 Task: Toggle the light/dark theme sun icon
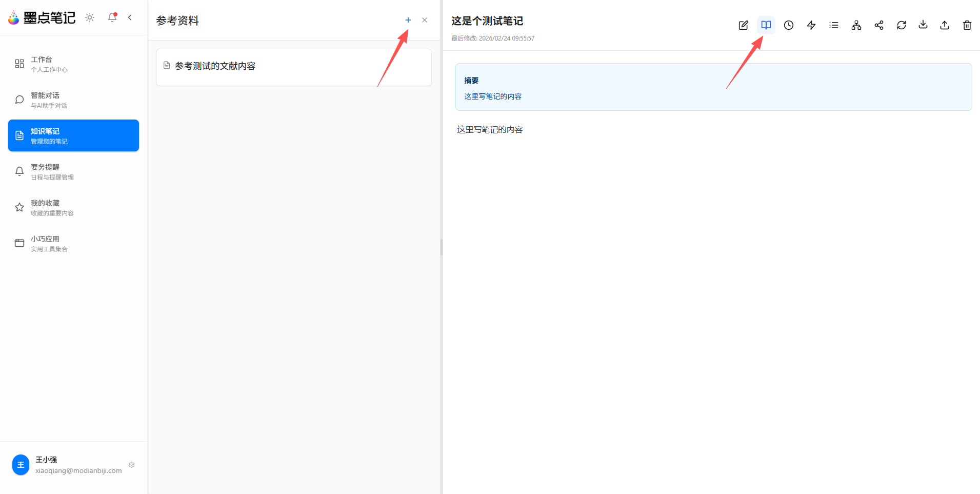click(90, 17)
